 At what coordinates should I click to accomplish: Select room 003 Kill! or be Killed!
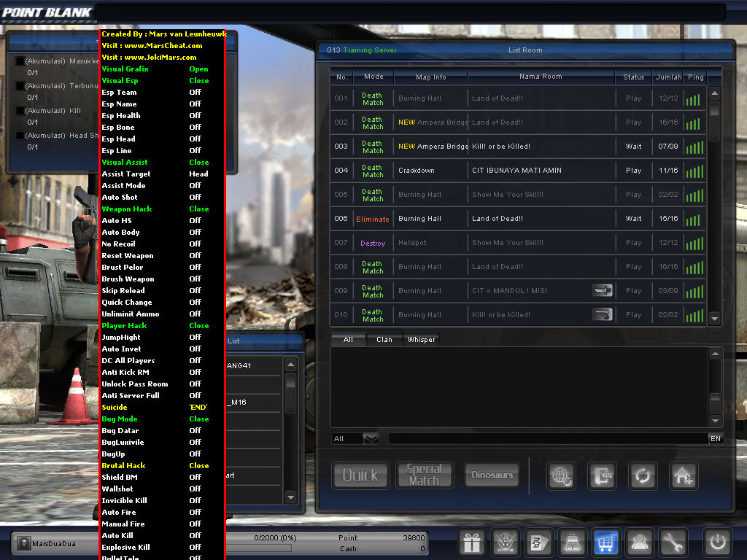point(518,146)
